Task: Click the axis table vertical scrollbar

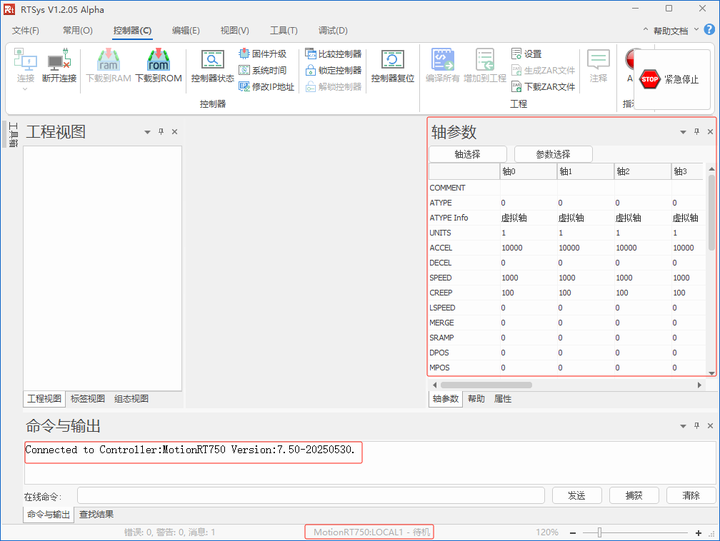Action: pos(711,213)
